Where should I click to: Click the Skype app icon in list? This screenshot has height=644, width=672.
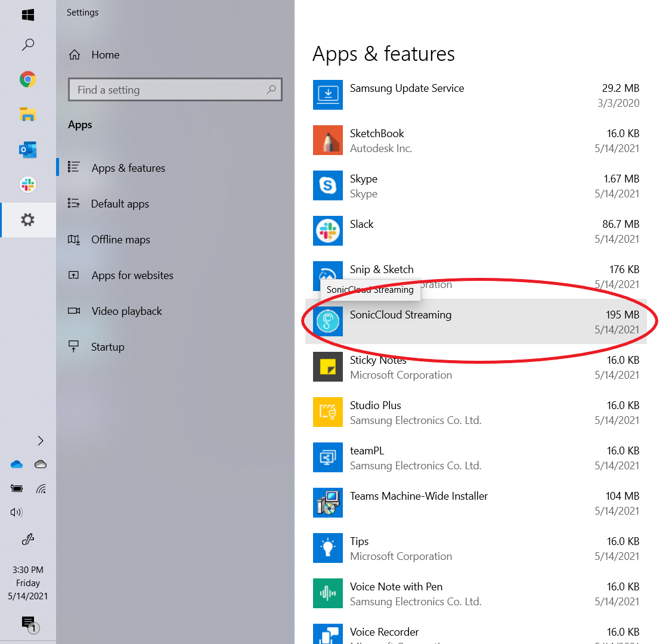[328, 185]
